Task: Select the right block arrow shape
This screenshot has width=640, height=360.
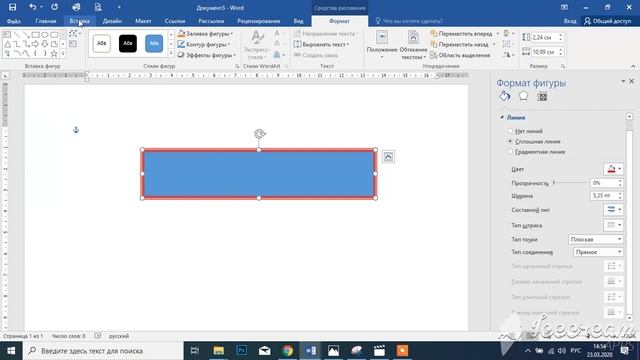Action: [x=36, y=44]
